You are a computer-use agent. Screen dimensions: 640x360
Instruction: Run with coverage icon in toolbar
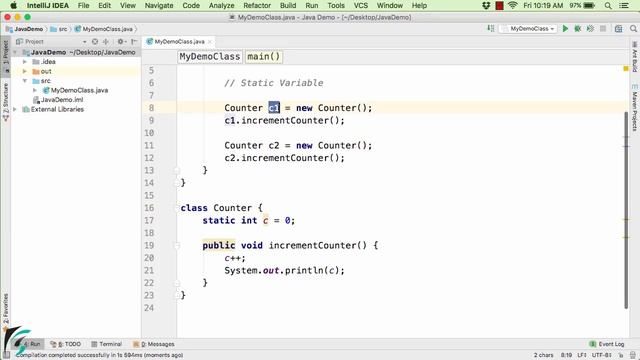590,29
